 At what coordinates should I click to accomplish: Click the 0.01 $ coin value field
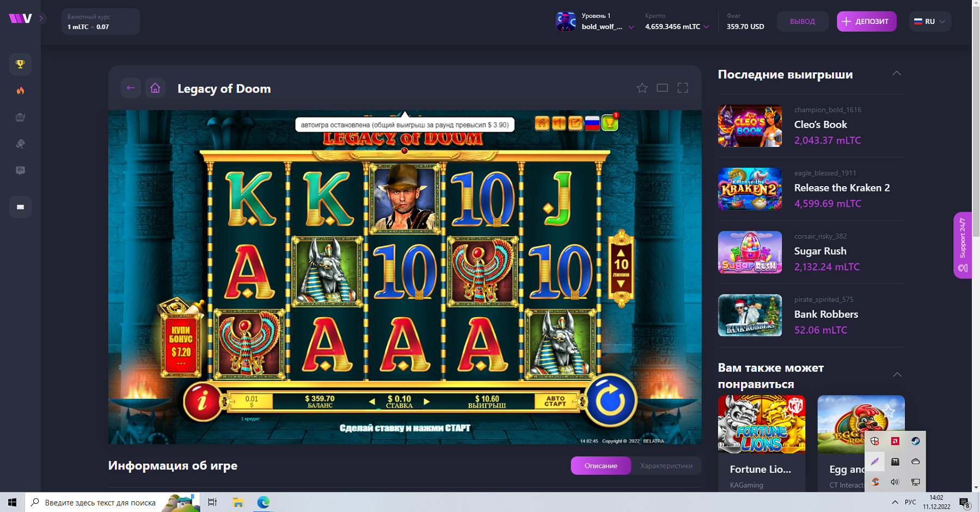click(x=252, y=402)
